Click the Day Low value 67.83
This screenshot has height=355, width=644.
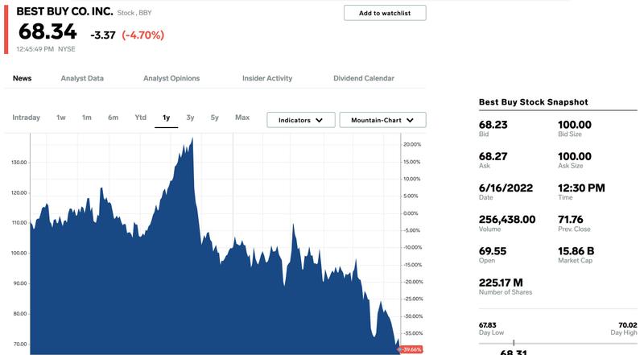tap(488, 325)
